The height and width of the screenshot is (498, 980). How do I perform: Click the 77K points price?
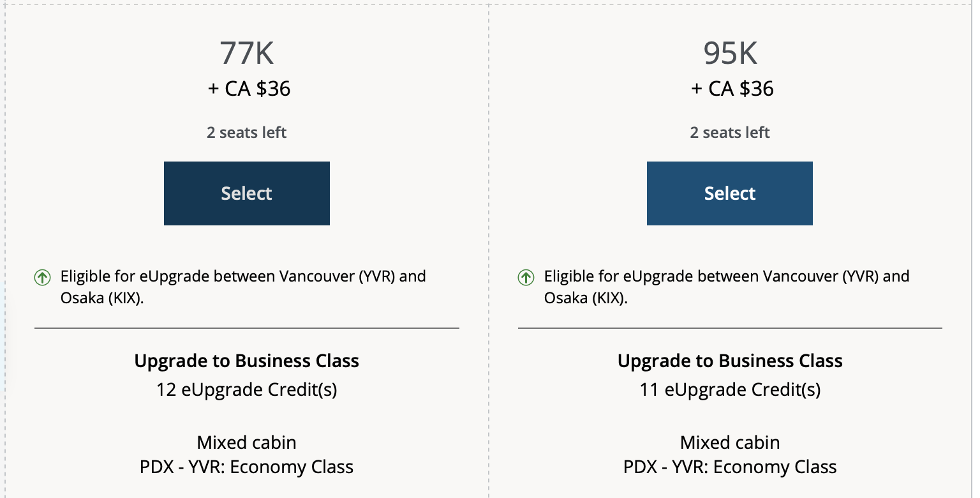click(x=247, y=53)
